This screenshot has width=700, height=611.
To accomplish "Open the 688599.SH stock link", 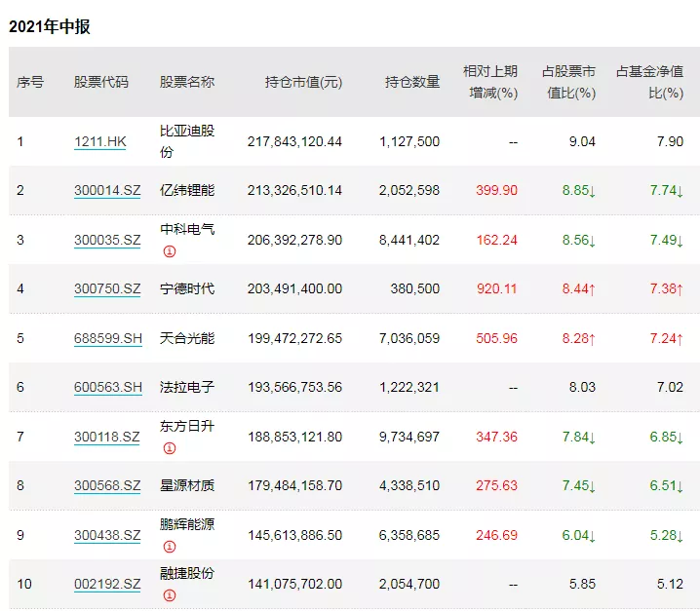I will point(108,338).
